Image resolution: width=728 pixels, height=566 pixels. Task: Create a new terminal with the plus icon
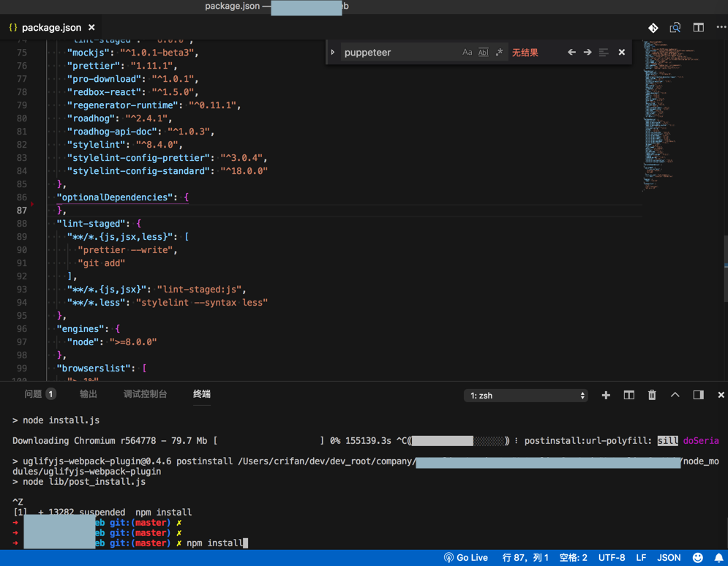tap(606, 396)
